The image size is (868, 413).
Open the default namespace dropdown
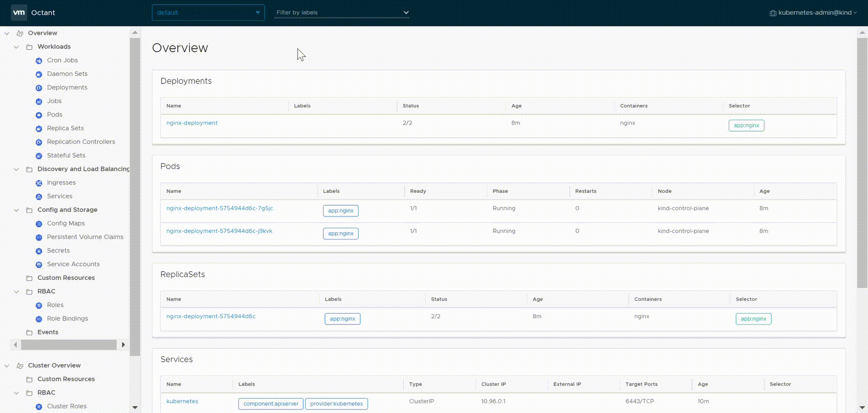click(x=208, y=13)
